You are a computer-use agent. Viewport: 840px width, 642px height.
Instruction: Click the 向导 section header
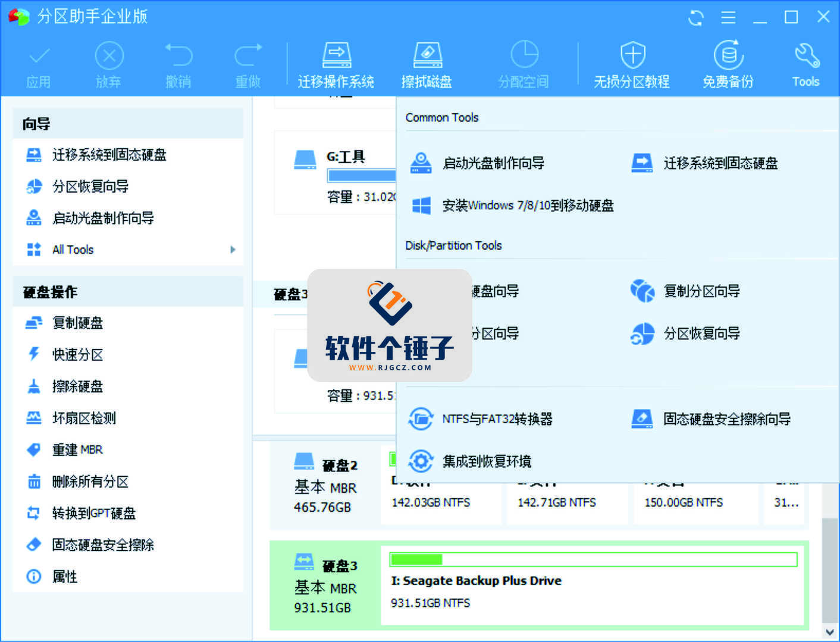[128, 124]
